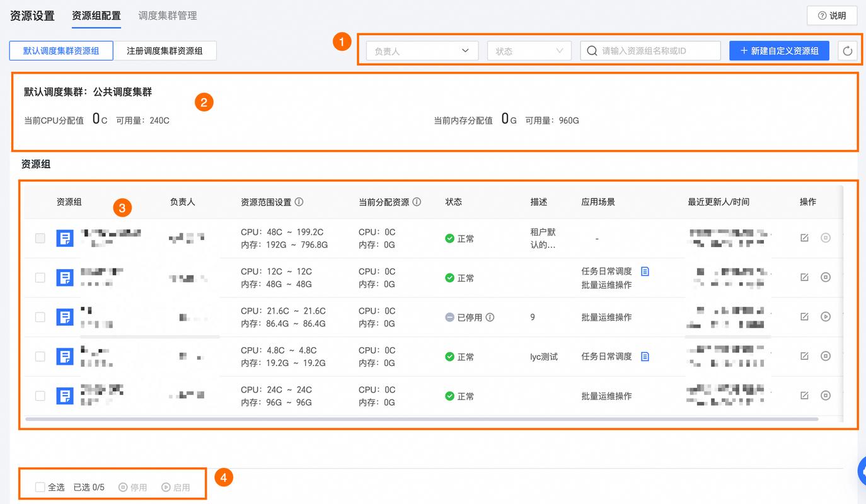This screenshot has width=866, height=504.
Task: Click the 最近更新人/时间 column header
Action: (719, 202)
